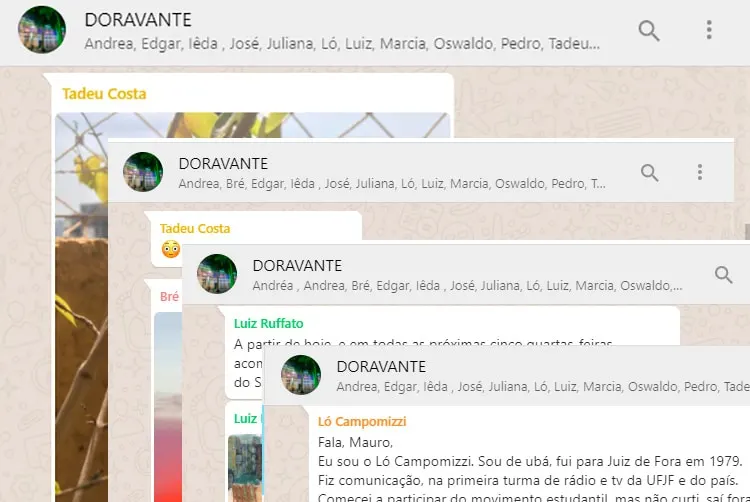The height and width of the screenshot is (502, 750).
Task: Click DORAVANTE title in topmost header
Action: pyautogui.click(x=138, y=20)
